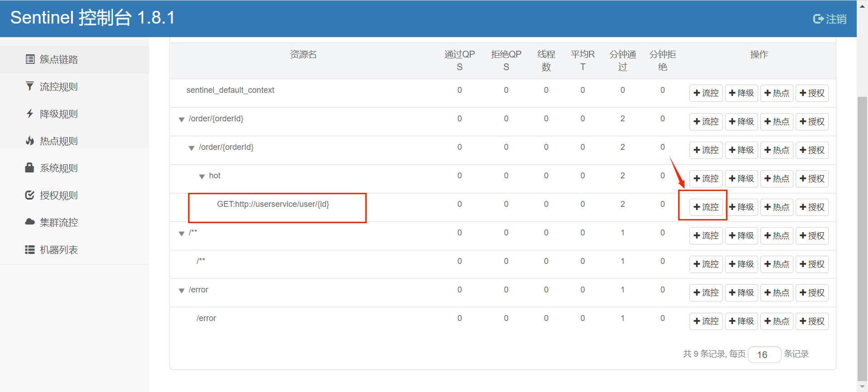Add 流控 rule for sentinel_default_context
868x392 pixels.
[706, 93]
